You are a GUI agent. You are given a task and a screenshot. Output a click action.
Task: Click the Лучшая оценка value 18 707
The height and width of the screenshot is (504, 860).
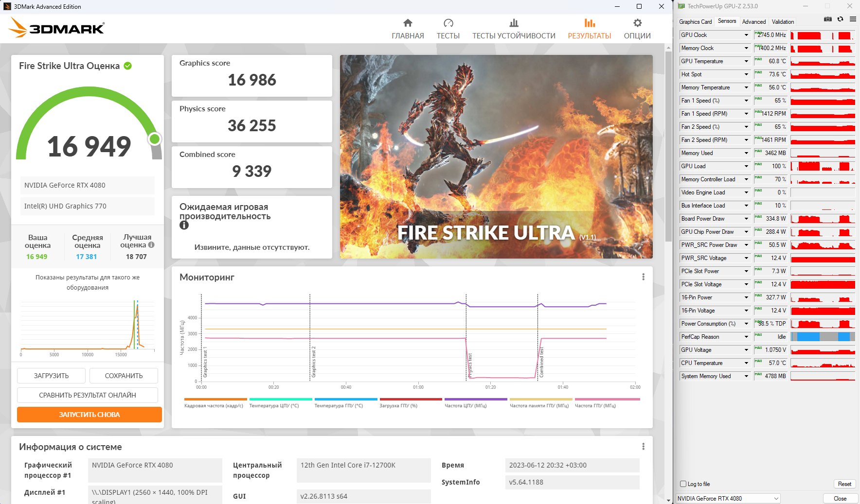(136, 257)
